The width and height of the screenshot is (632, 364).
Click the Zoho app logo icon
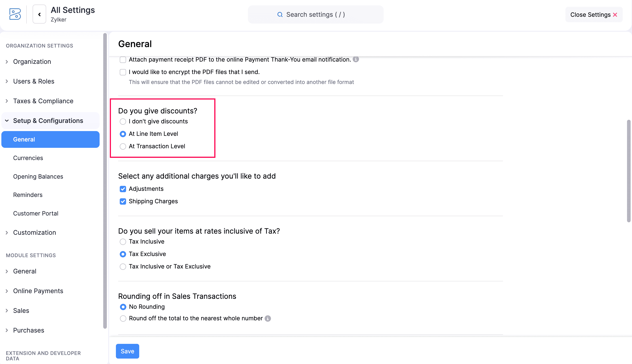[15, 14]
